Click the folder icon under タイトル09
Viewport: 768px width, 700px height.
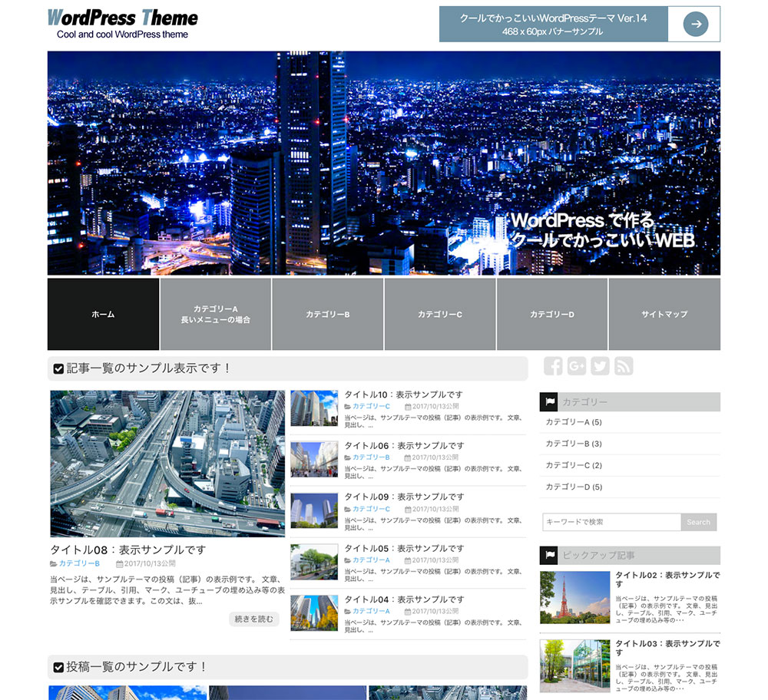point(348,510)
